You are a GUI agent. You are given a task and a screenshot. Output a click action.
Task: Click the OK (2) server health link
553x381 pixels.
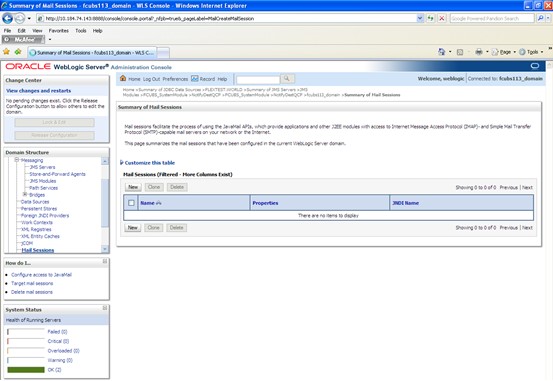pos(54,370)
